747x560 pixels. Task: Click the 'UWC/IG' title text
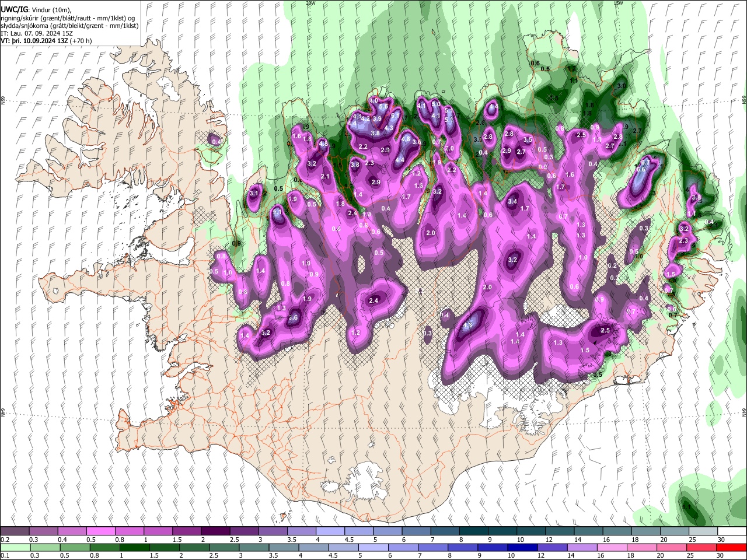coord(13,10)
